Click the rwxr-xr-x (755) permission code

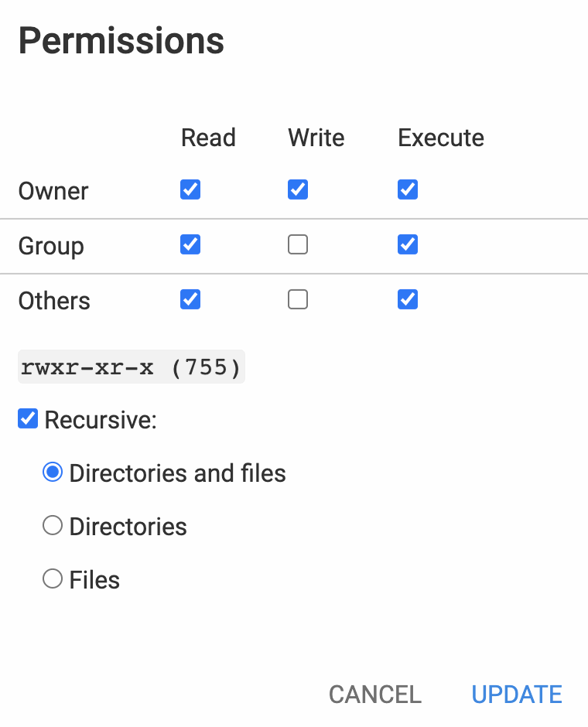point(131,367)
